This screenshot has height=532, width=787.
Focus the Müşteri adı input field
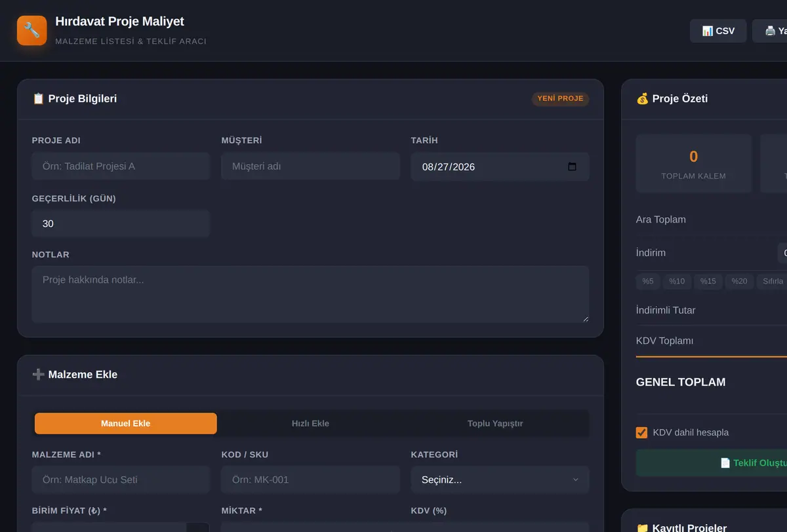pos(310,167)
